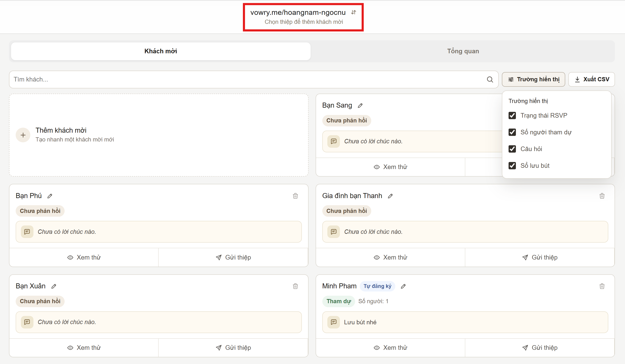Edit Bạn Sang name with pencil icon
This screenshot has width=625, height=364.
pos(360,106)
